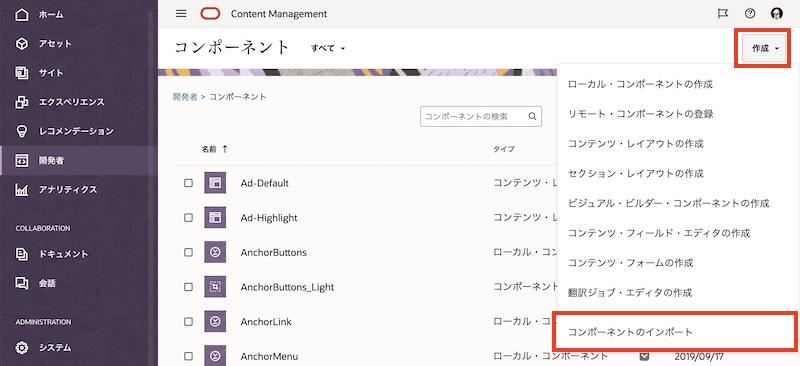
Task: Check the AnchorLink row checkbox
Action: (188, 322)
